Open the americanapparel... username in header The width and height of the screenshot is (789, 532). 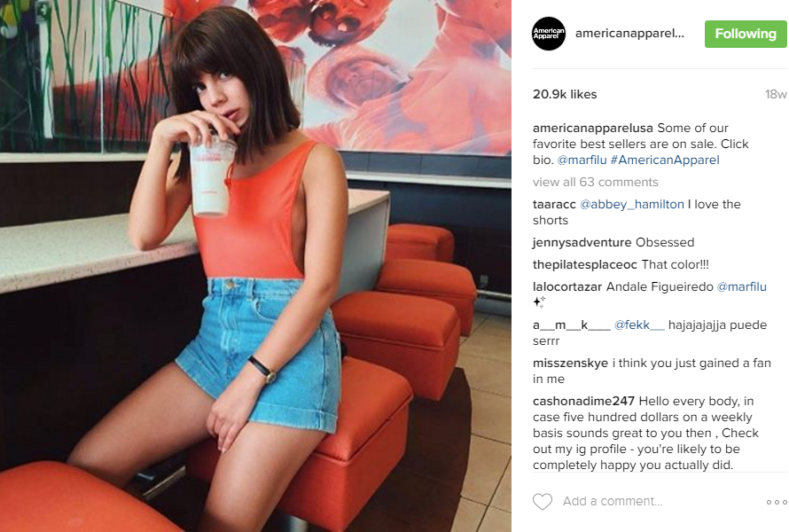(629, 33)
